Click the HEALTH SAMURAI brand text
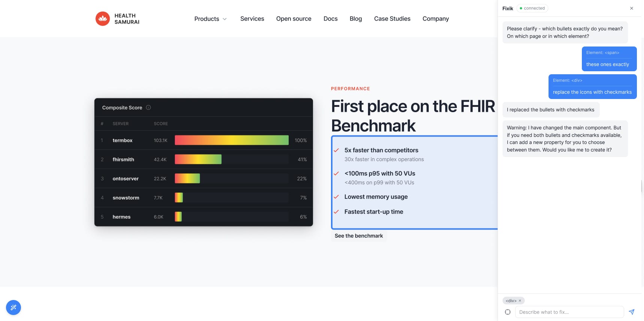 point(127,19)
